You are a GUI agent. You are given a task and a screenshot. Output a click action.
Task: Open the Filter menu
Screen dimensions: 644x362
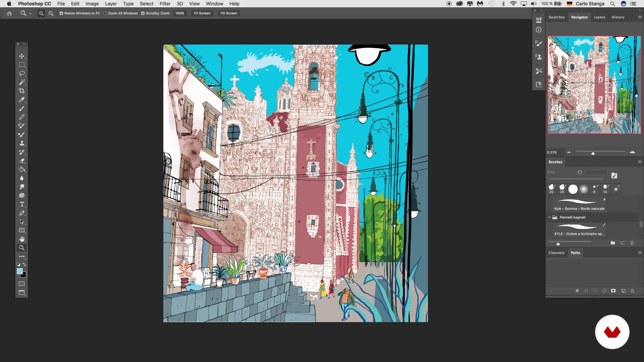coord(165,4)
